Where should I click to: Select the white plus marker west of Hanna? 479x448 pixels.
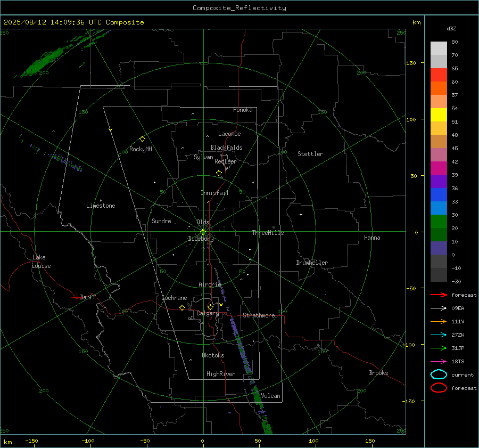tap(301, 214)
